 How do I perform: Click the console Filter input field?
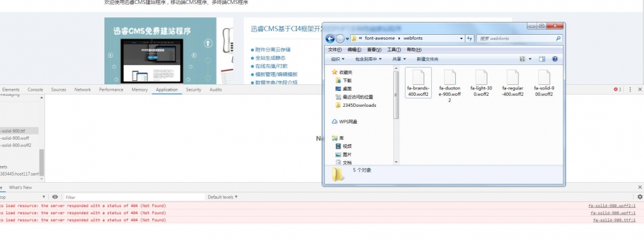coord(134,197)
